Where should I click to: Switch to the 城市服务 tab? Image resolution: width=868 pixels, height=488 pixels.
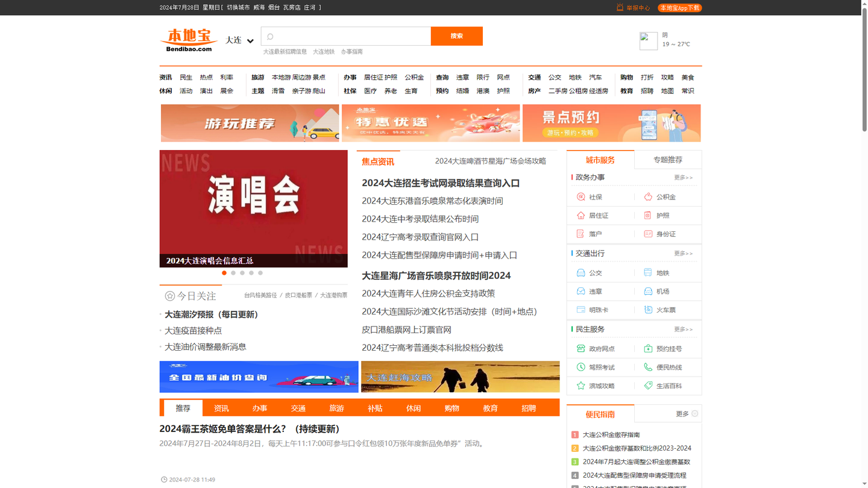point(600,160)
